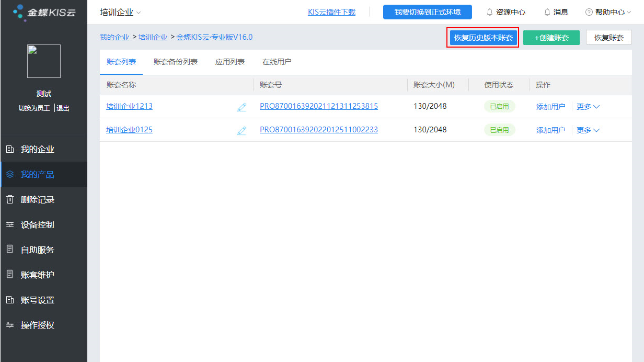Switch to the 账套备份列表 tab
The width and height of the screenshot is (644, 362).
[176, 62]
